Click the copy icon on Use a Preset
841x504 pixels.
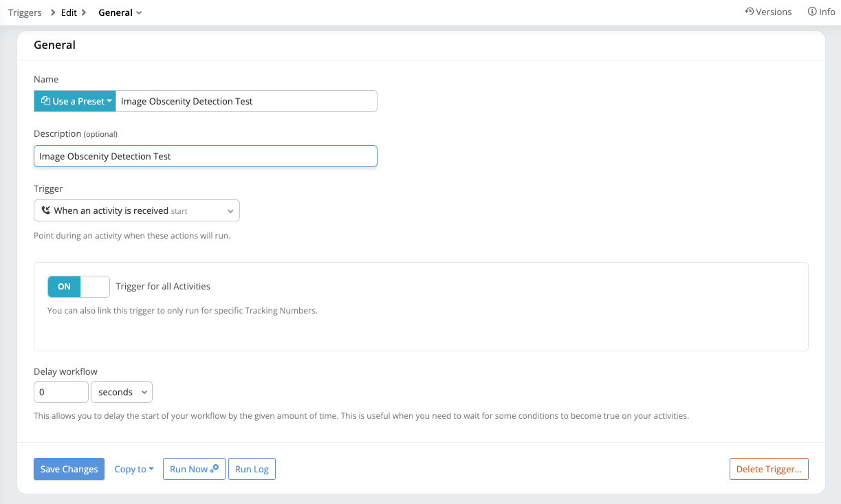tap(45, 101)
